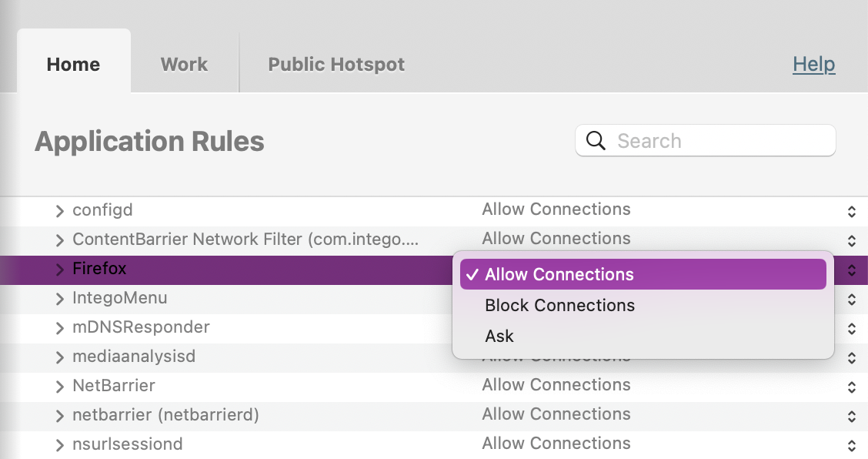Viewport: 868px width, 459px height.
Task: Click the Search field
Action: coord(705,140)
